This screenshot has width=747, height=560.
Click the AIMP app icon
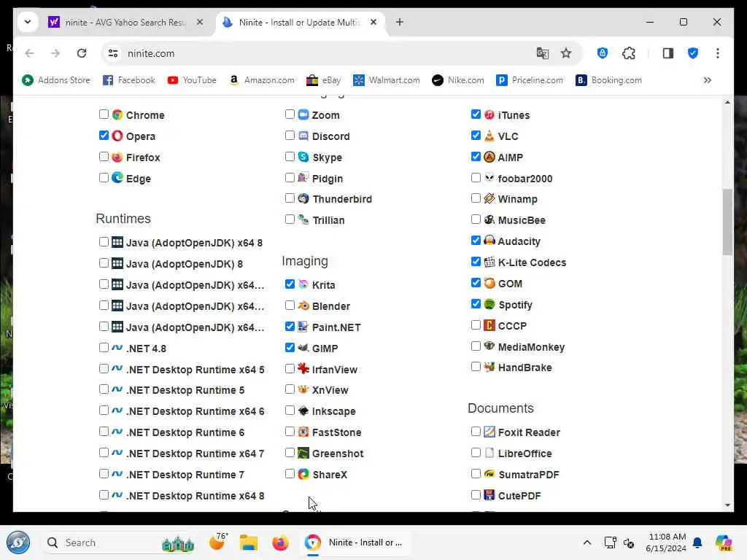point(489,157)
